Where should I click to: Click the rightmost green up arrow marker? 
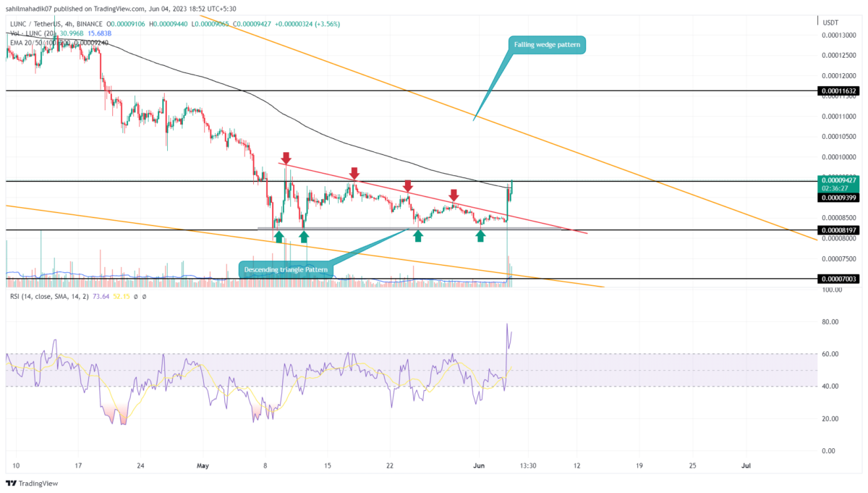[x=480, y=236]
